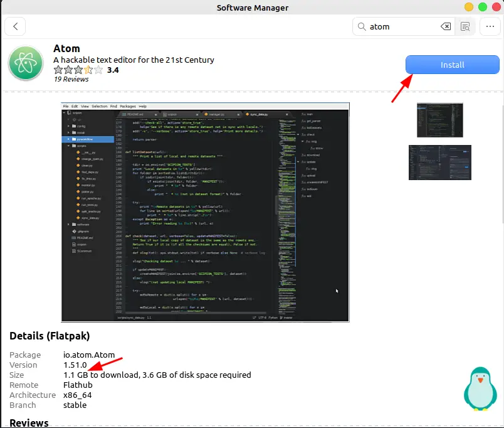Click the rating score "3.4"

pyautogui.click(x=113, y=70)
